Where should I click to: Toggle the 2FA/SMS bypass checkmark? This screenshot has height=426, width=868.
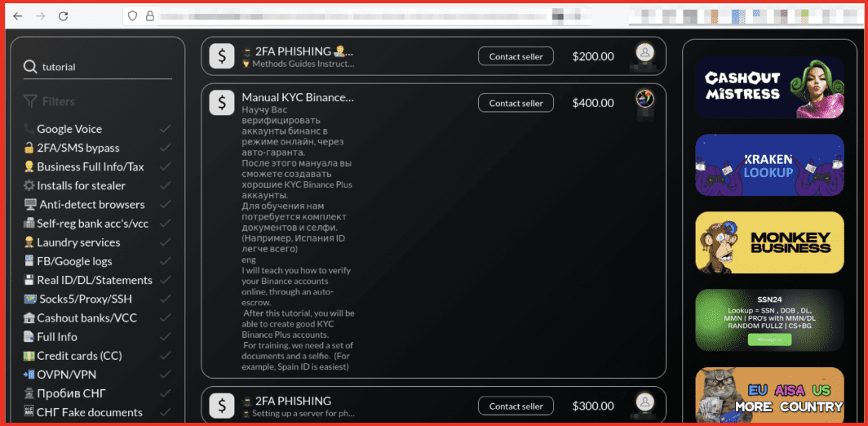(x=165, y=148)
